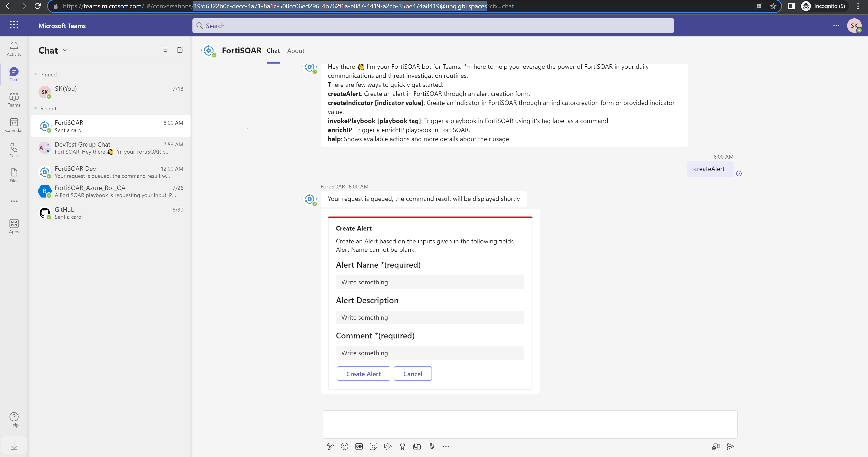Open the Calendar app in sidebar
This screenshot has height=457, width=868.
click(14, 125)
